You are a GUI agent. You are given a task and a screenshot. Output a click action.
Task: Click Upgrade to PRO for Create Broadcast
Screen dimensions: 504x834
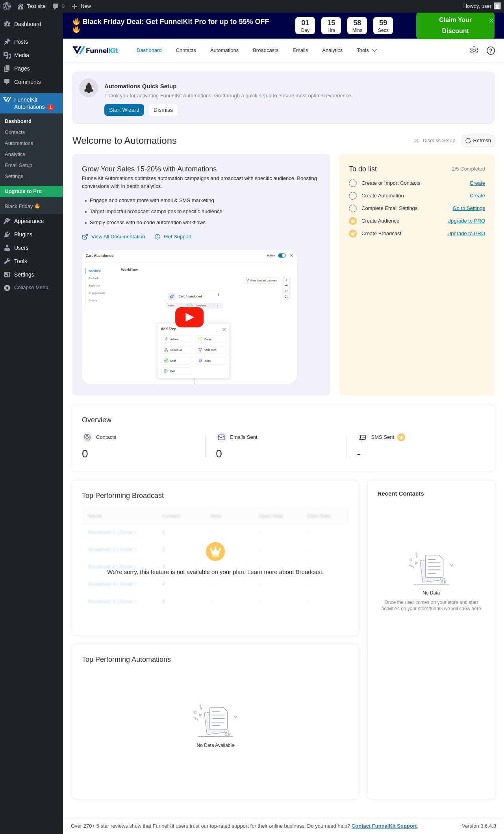466,234
